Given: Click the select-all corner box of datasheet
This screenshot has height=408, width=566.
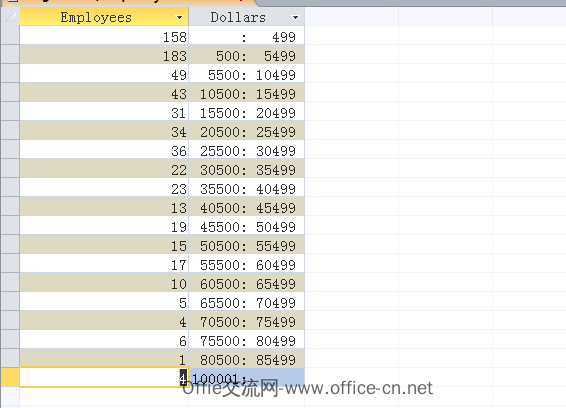Looking at the screenshot, I should click(10, 17).
